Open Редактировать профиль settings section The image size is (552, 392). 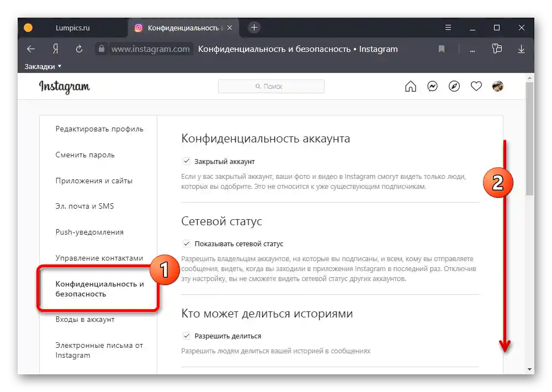(x=99, y=129)
